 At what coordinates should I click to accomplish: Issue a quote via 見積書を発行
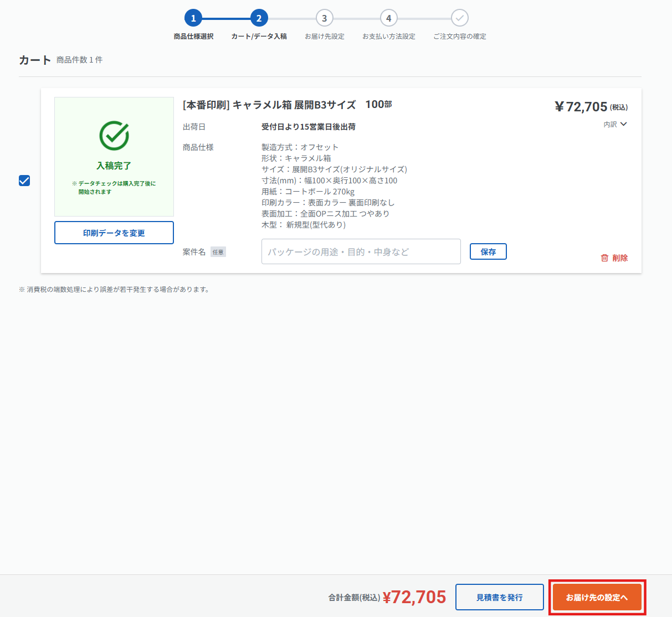pos(499,597)
